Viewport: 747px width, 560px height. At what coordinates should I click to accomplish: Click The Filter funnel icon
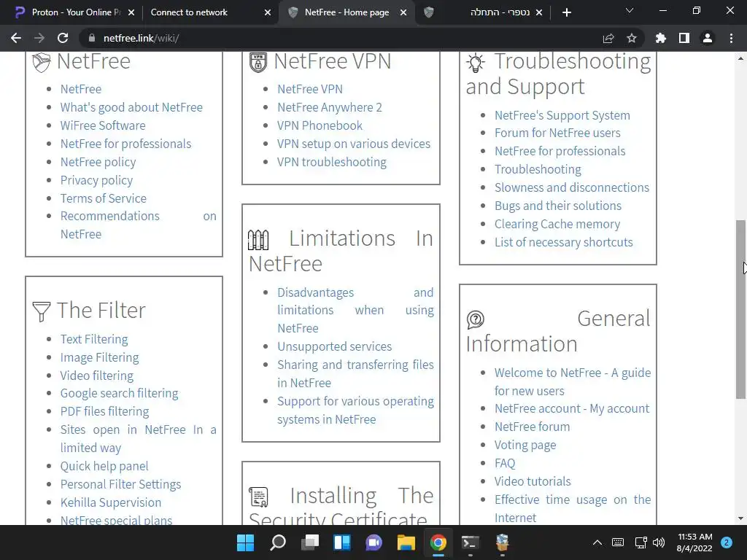41,311
